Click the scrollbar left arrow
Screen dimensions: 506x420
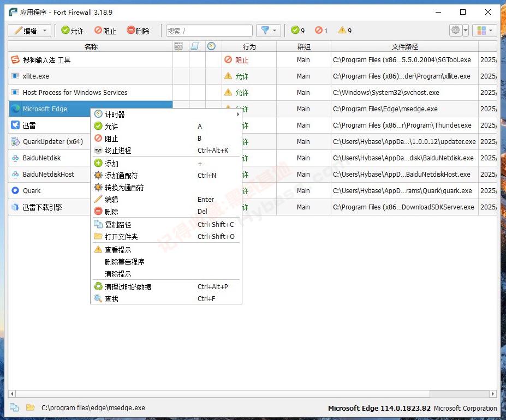pos(12,394)
